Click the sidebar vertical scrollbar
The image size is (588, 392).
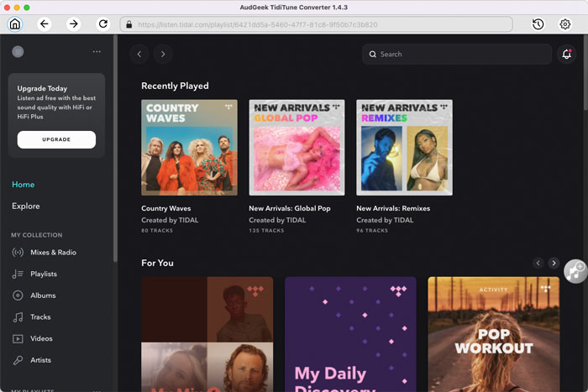[116, 149]
